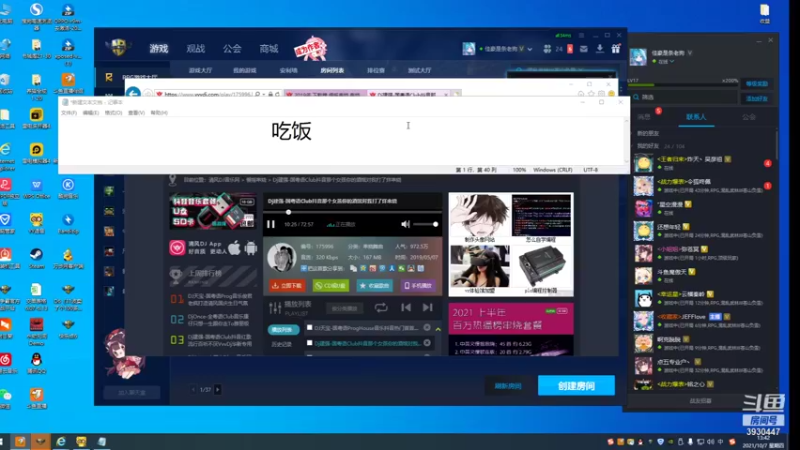Open the anime boy thumbnail ad

[480, 215]
